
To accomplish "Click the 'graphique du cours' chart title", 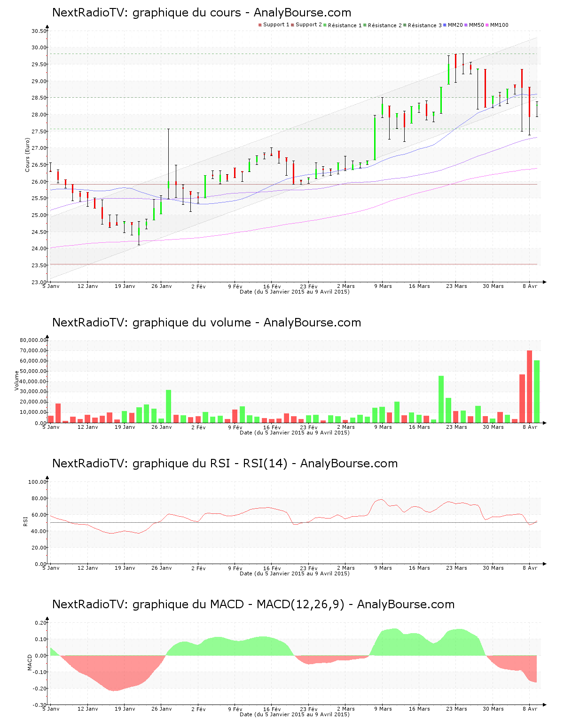I will [x=201, y=13].
